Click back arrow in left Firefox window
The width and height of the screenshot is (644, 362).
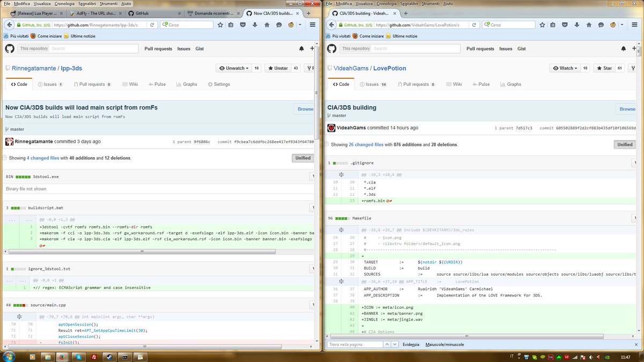(8, 25)
